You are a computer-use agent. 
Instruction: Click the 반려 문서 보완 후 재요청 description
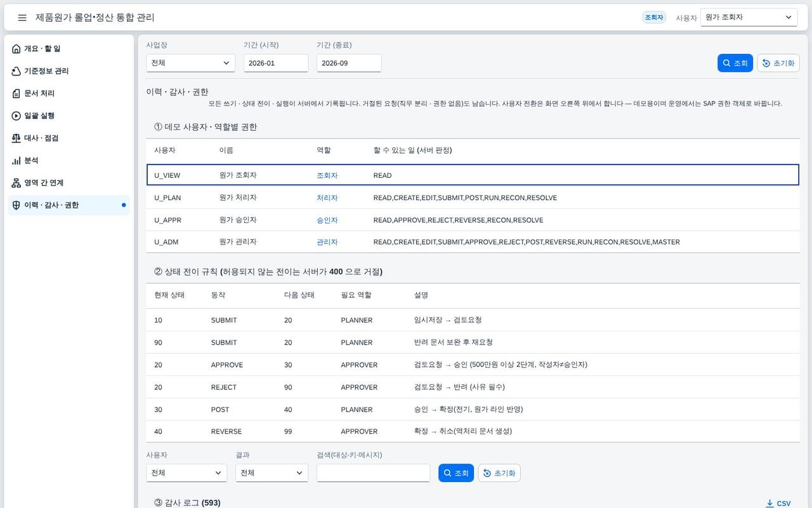[454, 342]
